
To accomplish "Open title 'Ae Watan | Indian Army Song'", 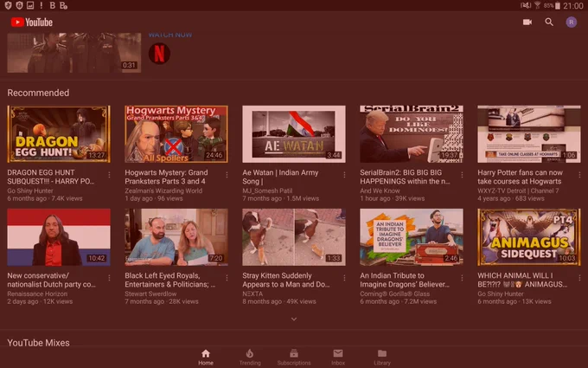I will (280, 177).
